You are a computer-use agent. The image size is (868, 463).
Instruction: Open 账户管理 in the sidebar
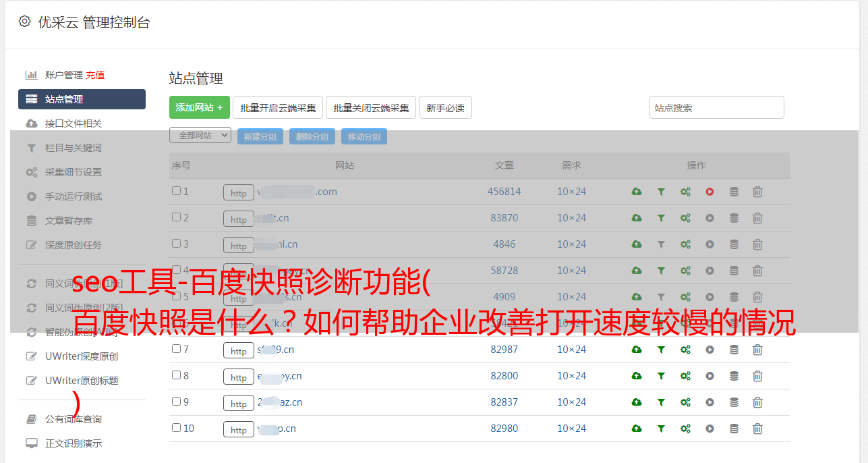pos(63,75)
